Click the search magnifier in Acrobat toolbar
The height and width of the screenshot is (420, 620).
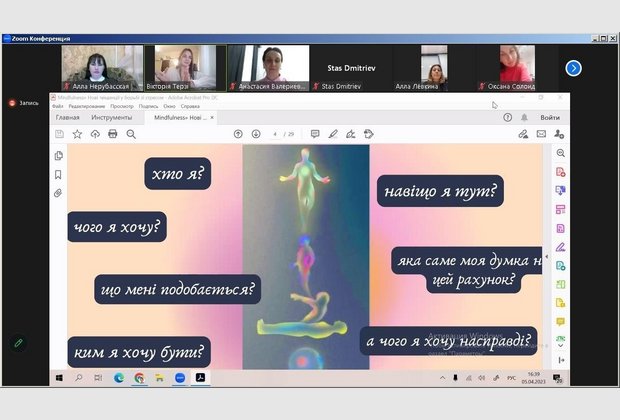(131, 134)
